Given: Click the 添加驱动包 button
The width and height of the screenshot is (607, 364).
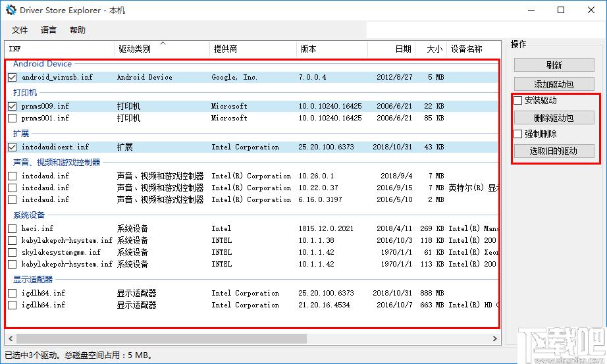Looking at the screenshot, I should click(554, 84).
